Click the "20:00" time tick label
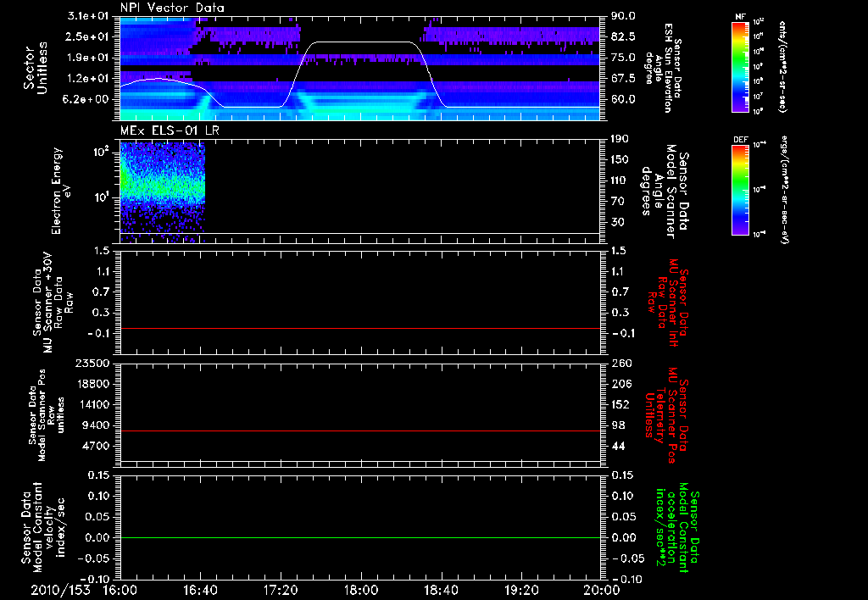868x600 pixels. click(602, 590)
